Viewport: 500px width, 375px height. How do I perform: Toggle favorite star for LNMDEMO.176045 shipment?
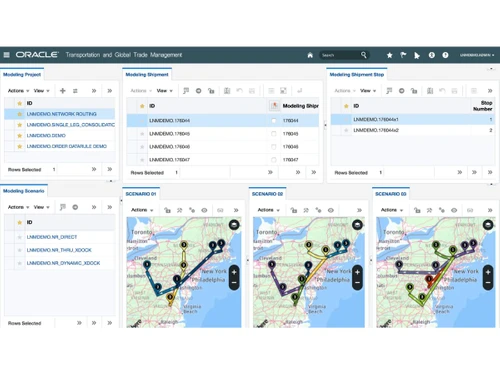142,134
